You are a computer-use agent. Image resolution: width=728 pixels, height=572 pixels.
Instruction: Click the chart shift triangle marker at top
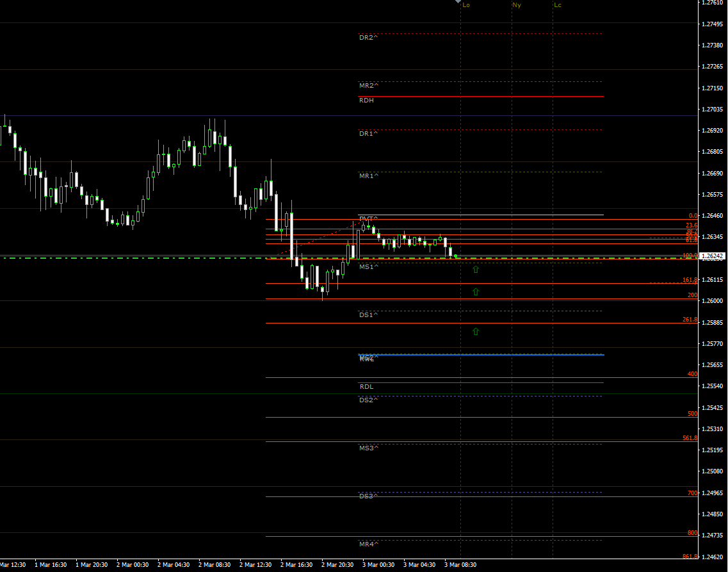(458, 2)
